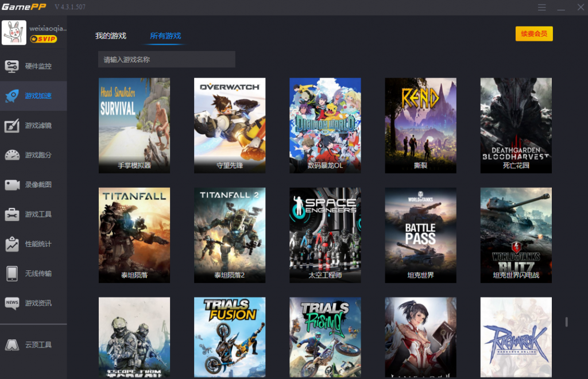
Task: Click the user avatar rabbit picture
Action: tap(14, 33)
